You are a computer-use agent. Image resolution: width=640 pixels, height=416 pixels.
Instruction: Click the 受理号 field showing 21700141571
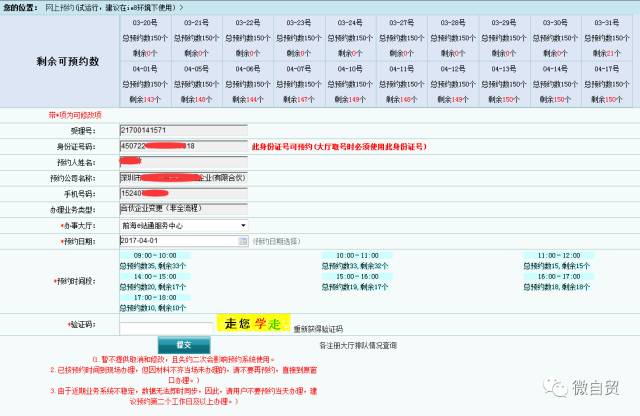pos(181,130)
